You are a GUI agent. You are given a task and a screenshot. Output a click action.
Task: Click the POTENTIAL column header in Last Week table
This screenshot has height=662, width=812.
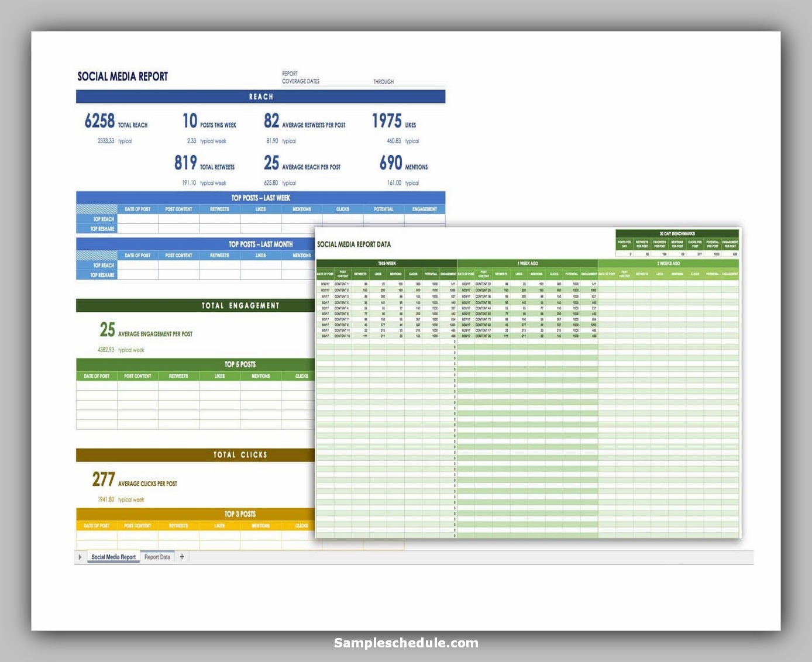tap(384, 209)
